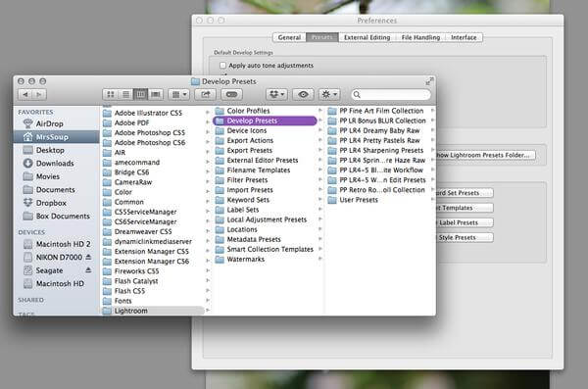Click the Style Presets restore button
Image resolution: width=588 pixels, height=389 pixels.
(x=465, y=237)
